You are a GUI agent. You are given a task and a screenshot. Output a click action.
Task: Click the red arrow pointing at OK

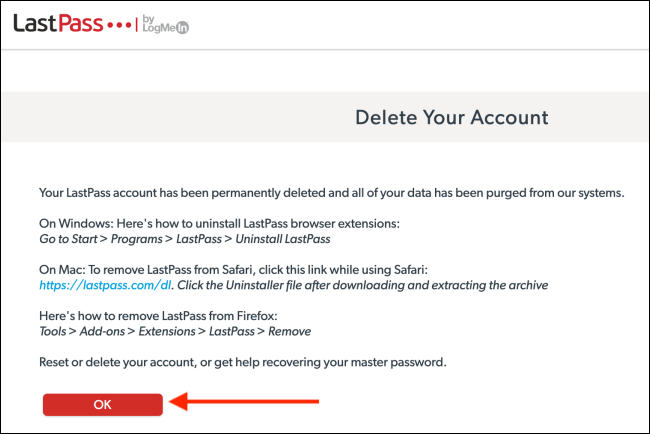(244, 403)
